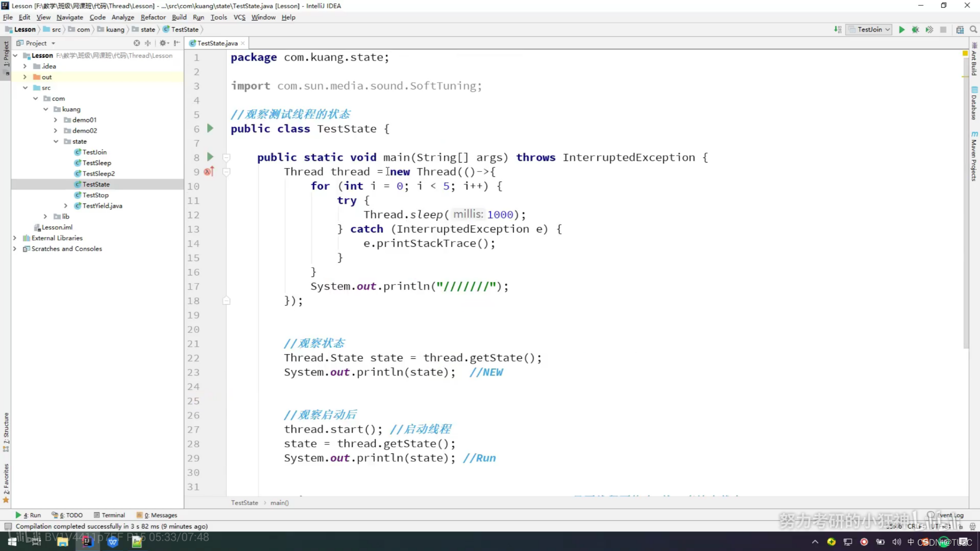Expand the state package in project tree
This screenshot has width=980, height=551.
point(55,141)
